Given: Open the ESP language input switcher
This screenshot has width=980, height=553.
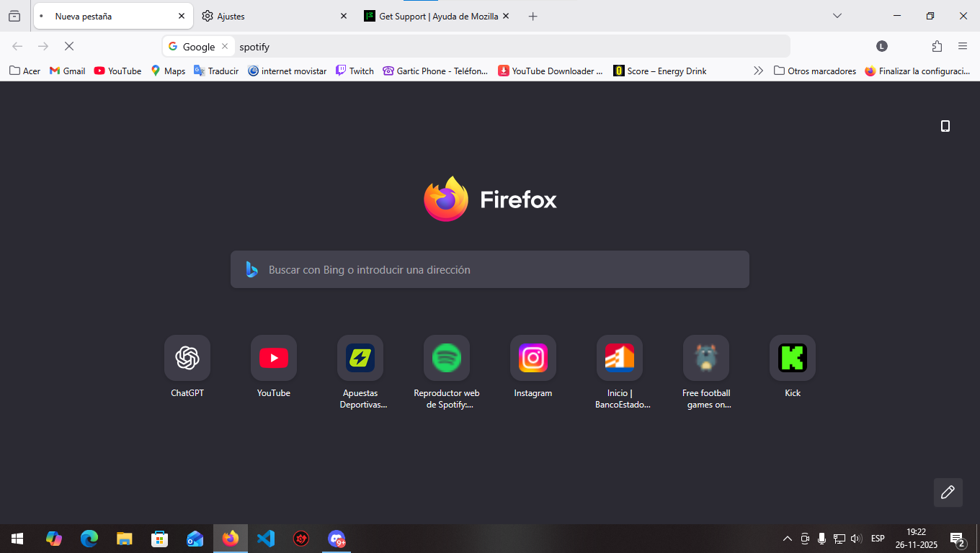Looking at the screenshot, I should coord(878,539).
